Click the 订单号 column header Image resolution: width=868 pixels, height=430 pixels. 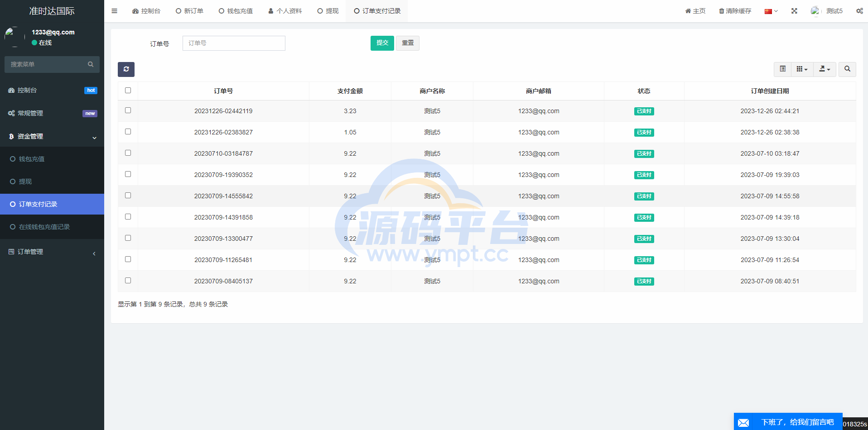(223, 91)
